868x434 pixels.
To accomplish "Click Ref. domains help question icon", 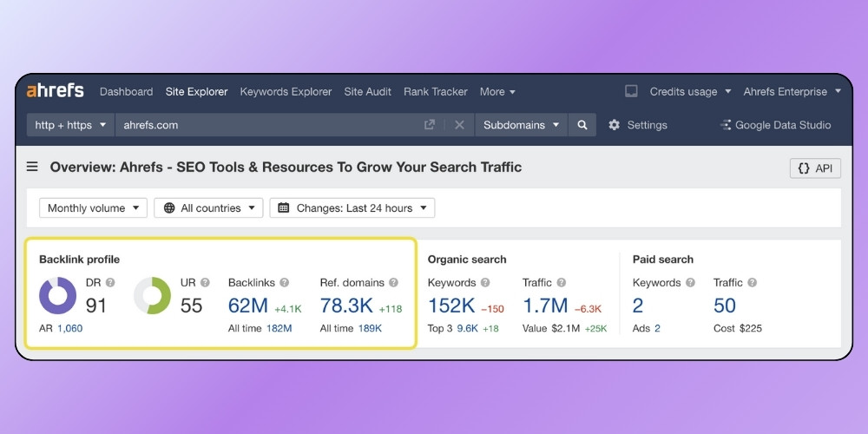I will tap(393, 282).
